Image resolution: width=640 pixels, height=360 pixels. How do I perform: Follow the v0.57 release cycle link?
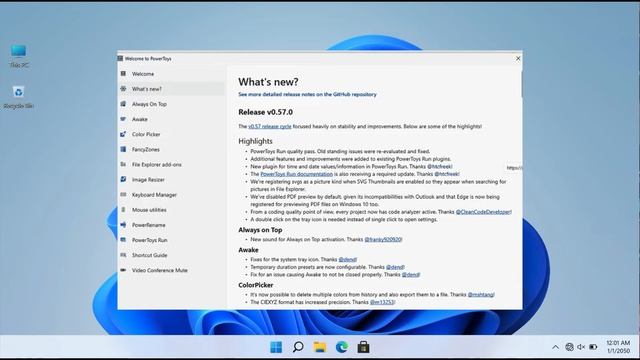pyautogui.click(x=270, y=127)
